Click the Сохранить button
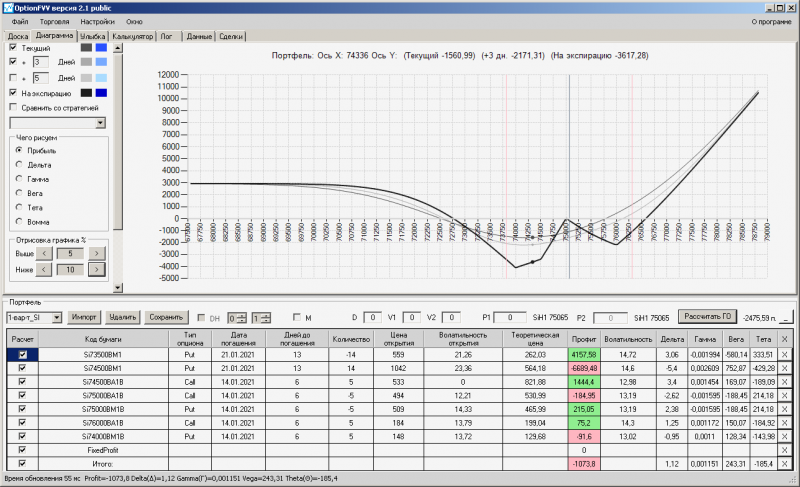 pyautogui.click(x=166, y=317)
